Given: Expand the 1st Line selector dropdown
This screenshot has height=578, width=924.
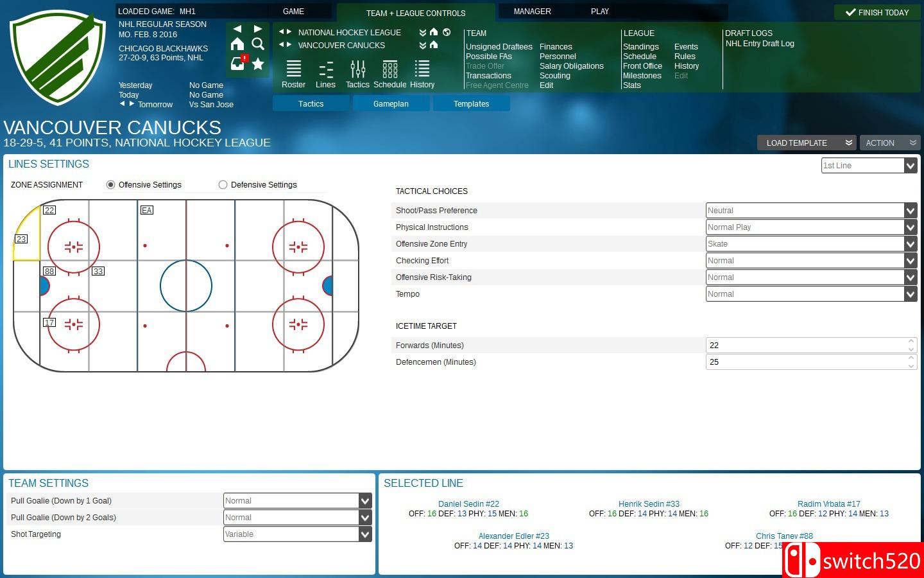Looking at the screenshot, I should [910, 166].
